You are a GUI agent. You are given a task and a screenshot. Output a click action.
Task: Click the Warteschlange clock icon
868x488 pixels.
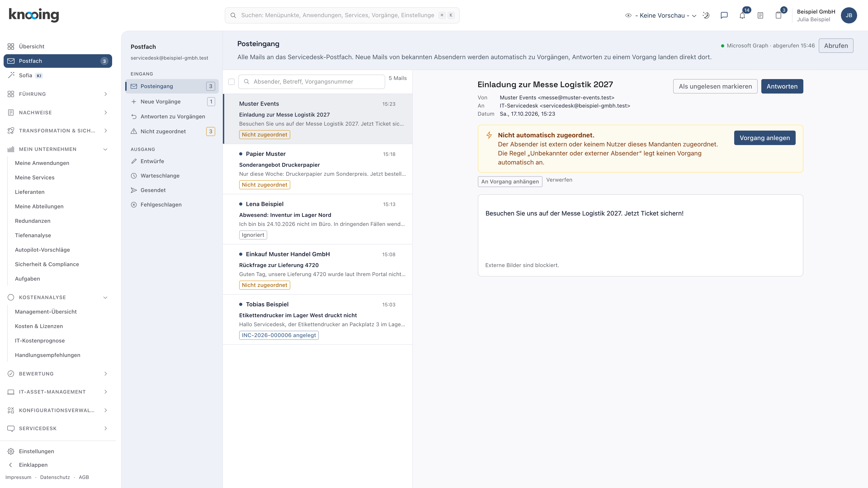[134, 176]
